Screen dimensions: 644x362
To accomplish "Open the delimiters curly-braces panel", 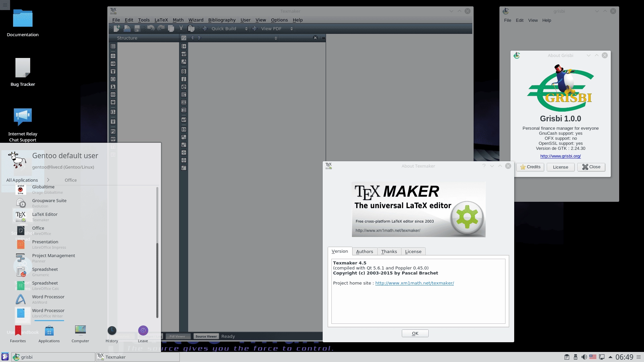I will [113, 79].
